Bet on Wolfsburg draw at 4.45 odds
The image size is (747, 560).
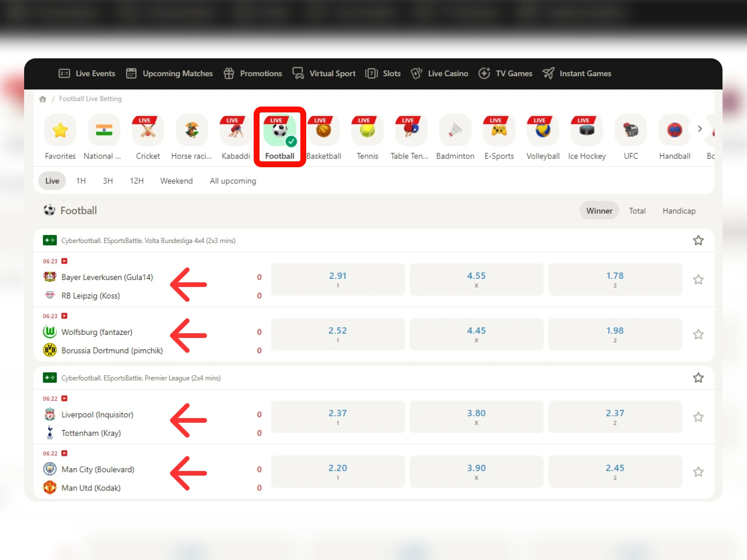[476, 334]
